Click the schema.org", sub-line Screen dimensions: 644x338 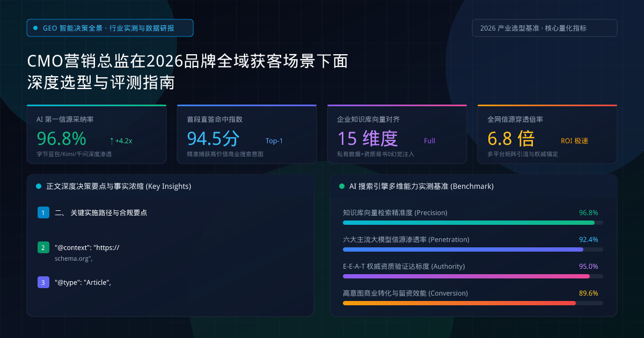point(74,259)
